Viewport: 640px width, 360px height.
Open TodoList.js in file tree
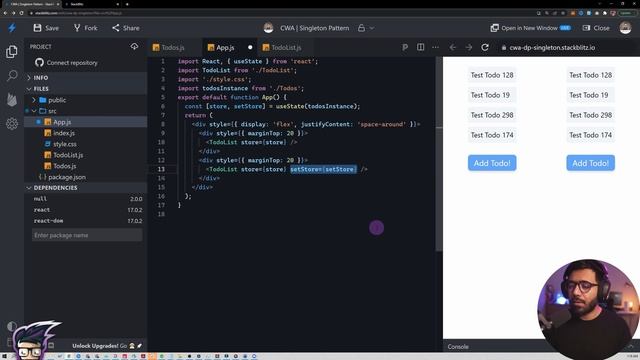click(86, 155)
